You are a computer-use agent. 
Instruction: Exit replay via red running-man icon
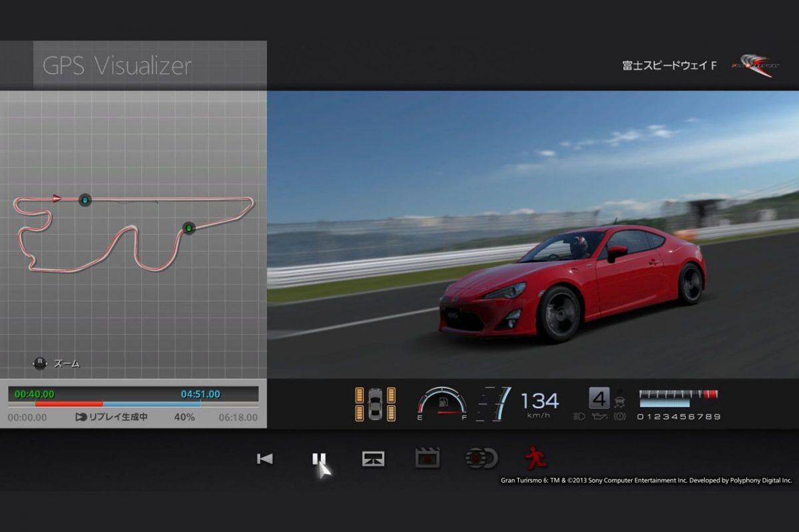click(x=535, y=458)
